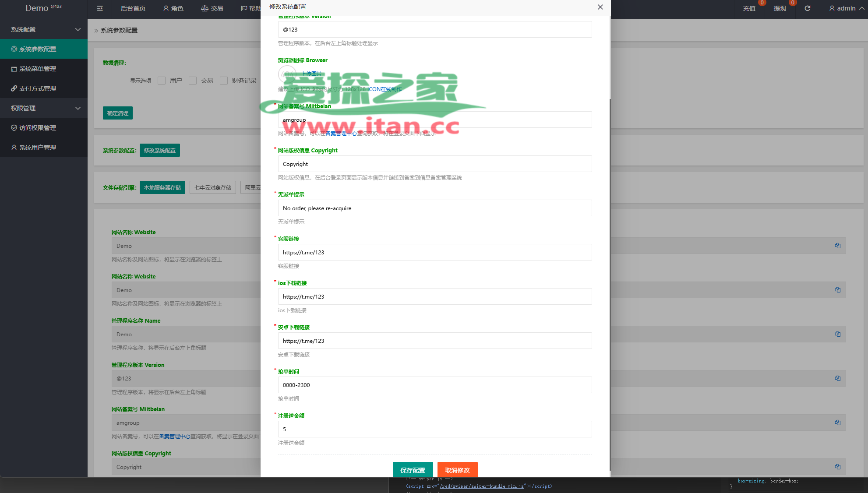The height and width of the screenshot is (493, 868).
Task: Close the system config dialog
Action: (600, 7)
